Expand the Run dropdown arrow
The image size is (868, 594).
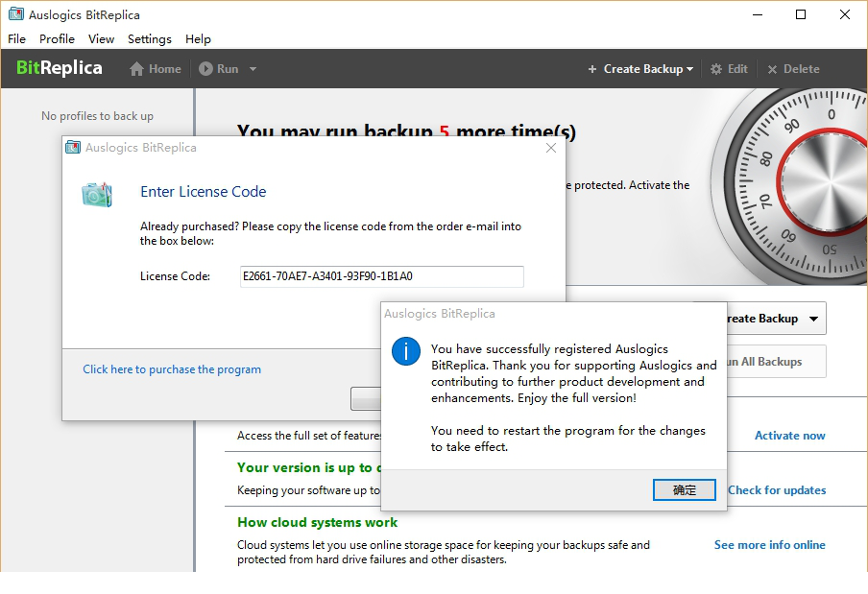pyautogui.click(x=253, y=69)
